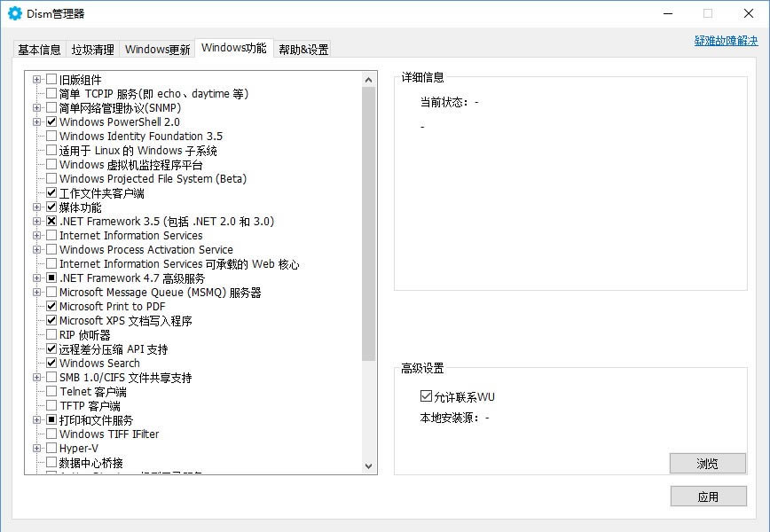
Task: Click the feature list scroll up arrow
Action: 369,80
